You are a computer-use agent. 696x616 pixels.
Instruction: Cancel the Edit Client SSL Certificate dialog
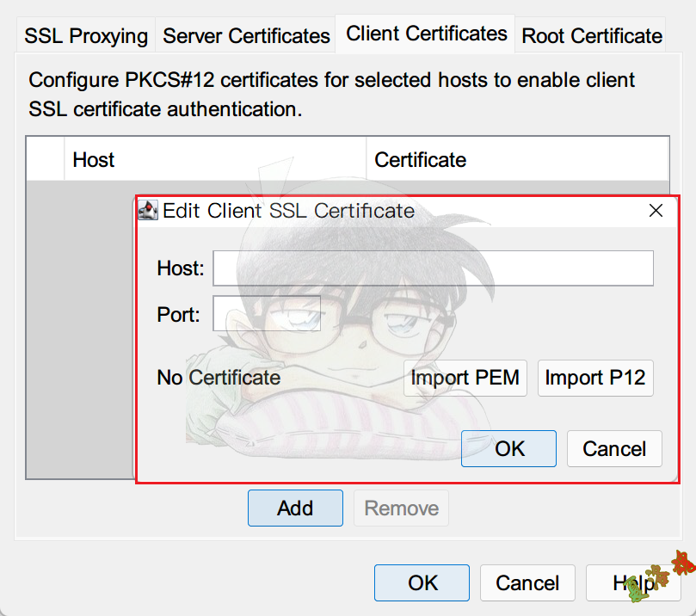point(613,449)
